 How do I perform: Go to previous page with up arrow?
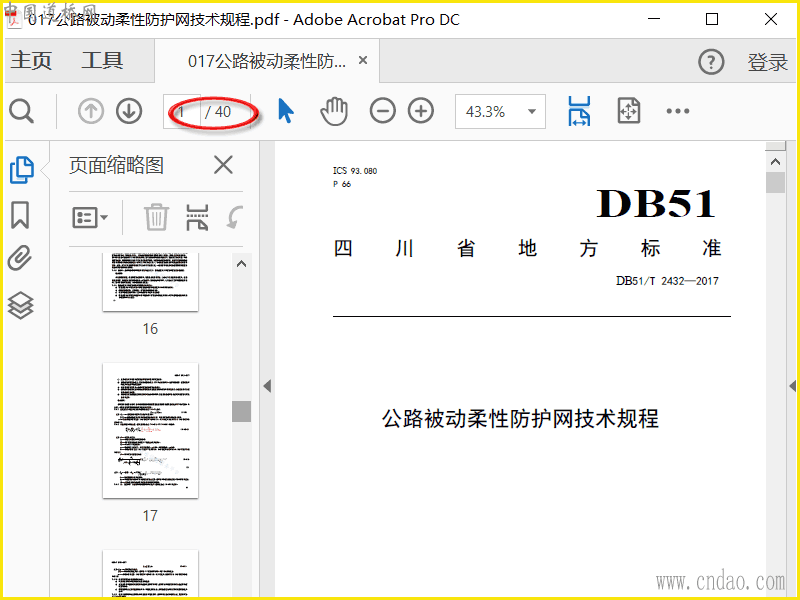pos(91,111)
